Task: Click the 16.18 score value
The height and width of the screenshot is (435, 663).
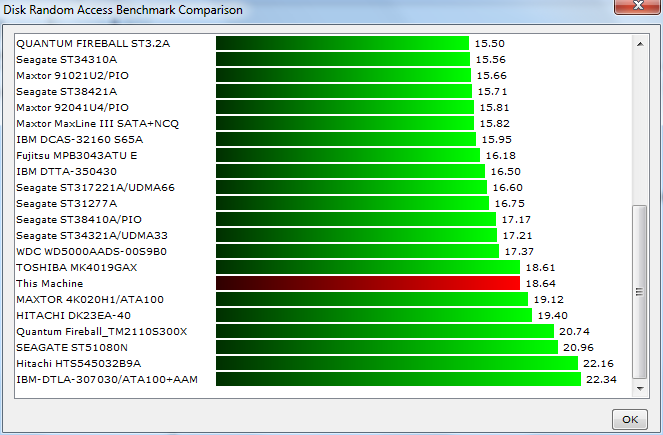Action: pyautogui.click(x=501, y=156)
